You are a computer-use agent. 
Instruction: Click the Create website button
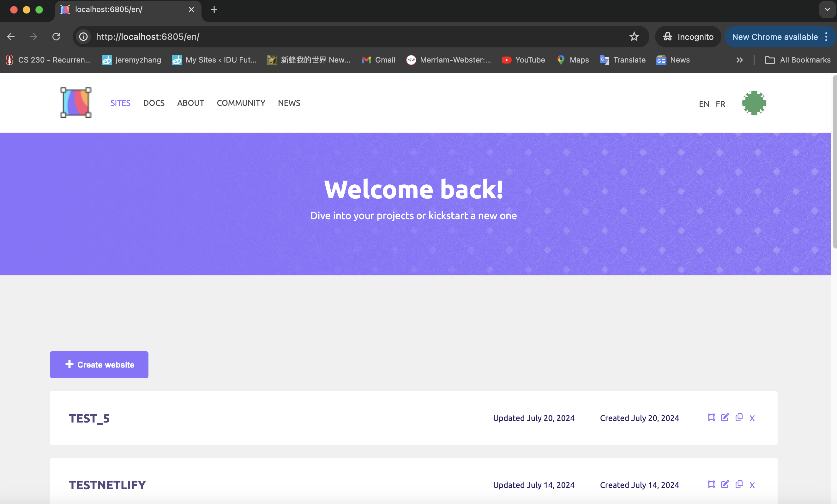pos(99,364)
